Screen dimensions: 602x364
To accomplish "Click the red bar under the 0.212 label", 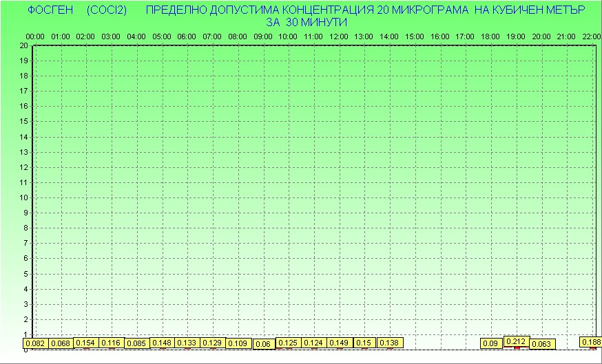I will click(x=517, y=347).
